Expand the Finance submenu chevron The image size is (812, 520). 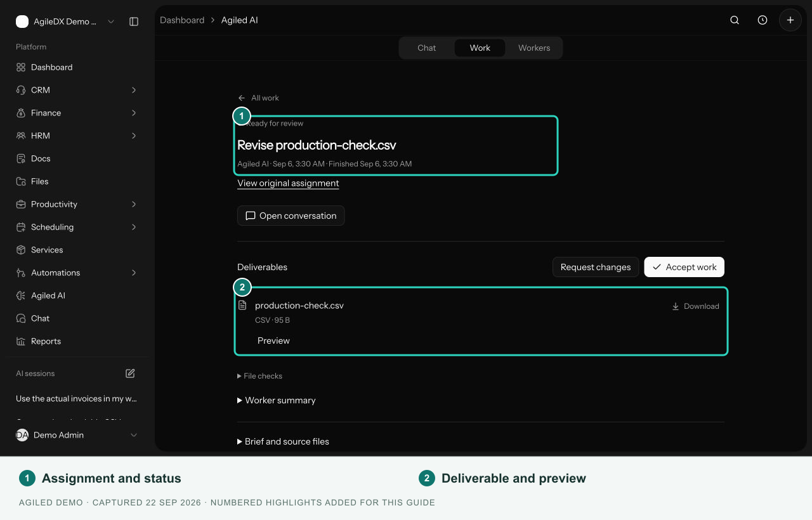[x=134, y=113]
